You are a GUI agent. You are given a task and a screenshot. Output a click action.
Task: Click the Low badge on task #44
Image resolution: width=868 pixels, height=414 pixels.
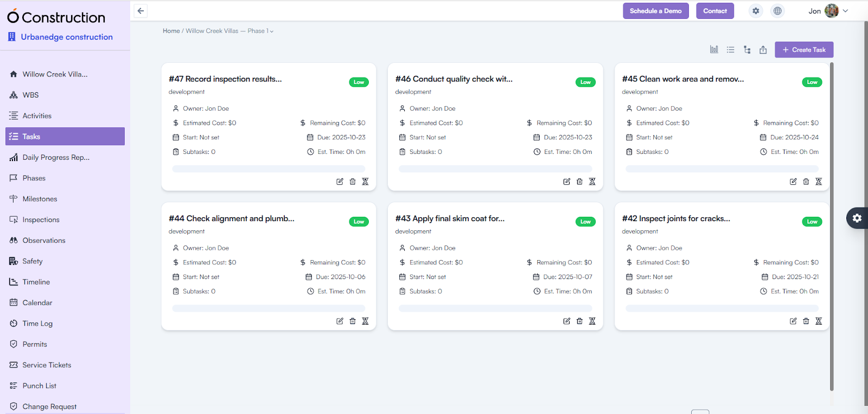[x=359, y=222]
